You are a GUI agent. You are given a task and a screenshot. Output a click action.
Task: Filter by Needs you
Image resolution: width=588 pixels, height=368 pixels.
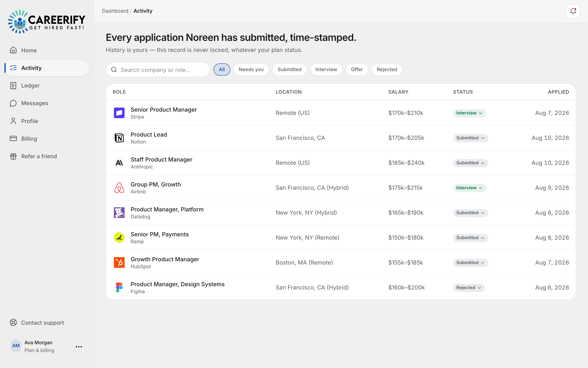coord(251,70)
